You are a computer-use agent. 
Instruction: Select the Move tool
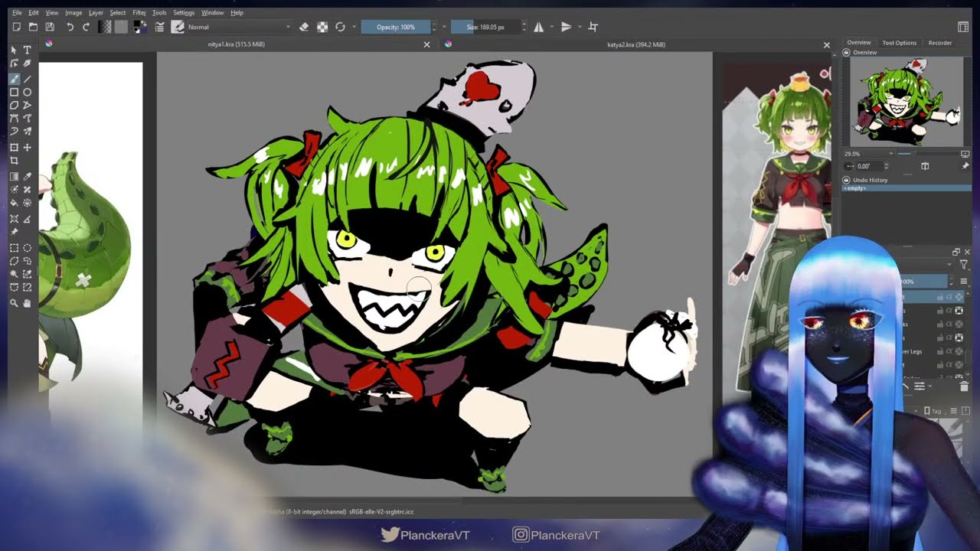tap(28, 148)
